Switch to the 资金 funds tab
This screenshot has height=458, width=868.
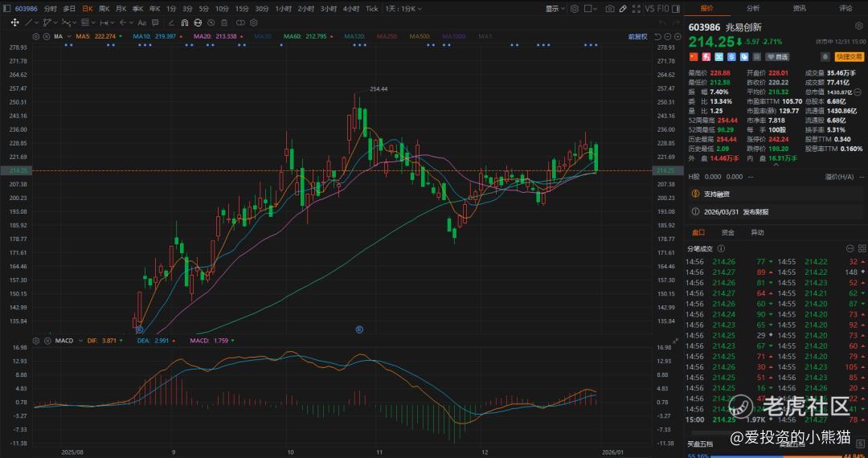728,232
